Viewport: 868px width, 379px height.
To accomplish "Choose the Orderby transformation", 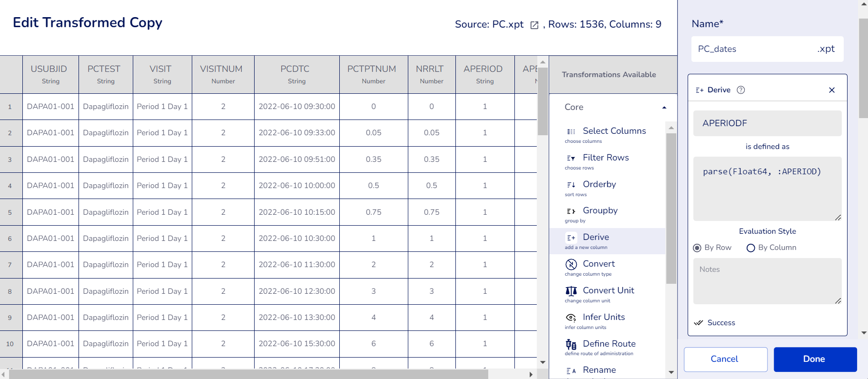I will click(608, 188).
